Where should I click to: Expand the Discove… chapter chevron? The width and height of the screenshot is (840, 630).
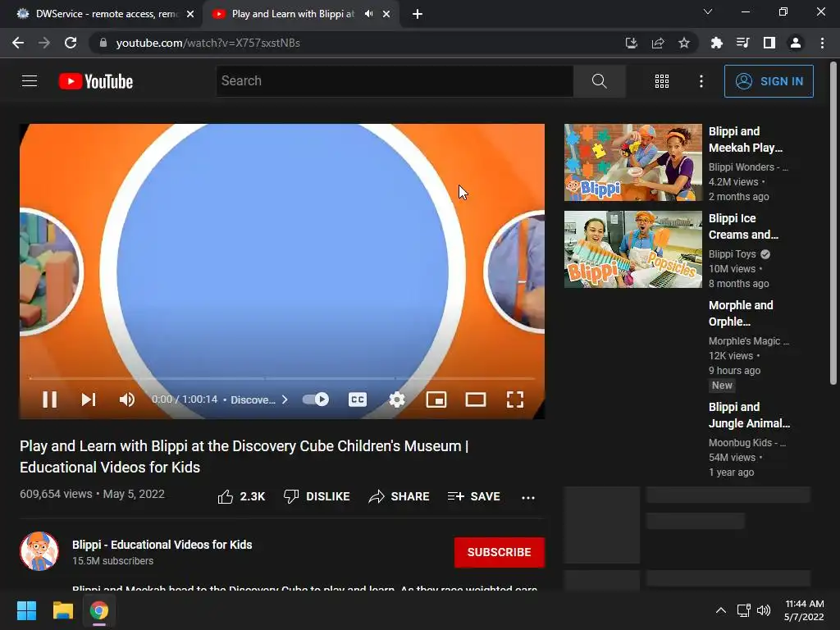[x=285, y=399]
